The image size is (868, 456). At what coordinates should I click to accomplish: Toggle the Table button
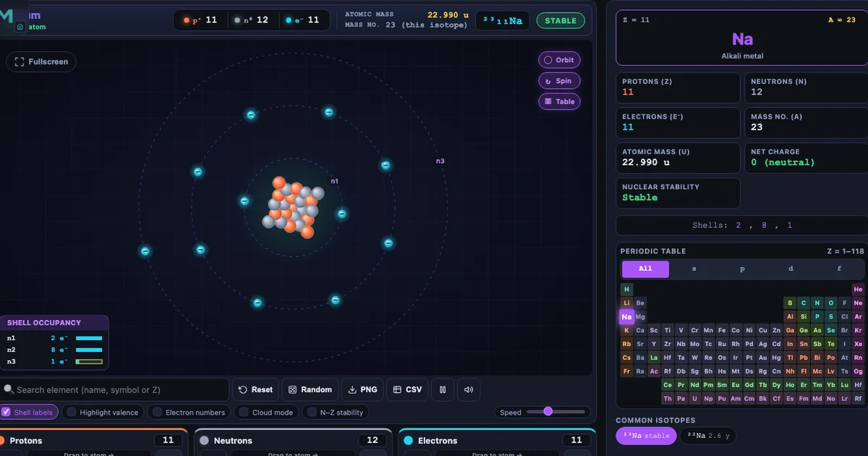(559, 101)
